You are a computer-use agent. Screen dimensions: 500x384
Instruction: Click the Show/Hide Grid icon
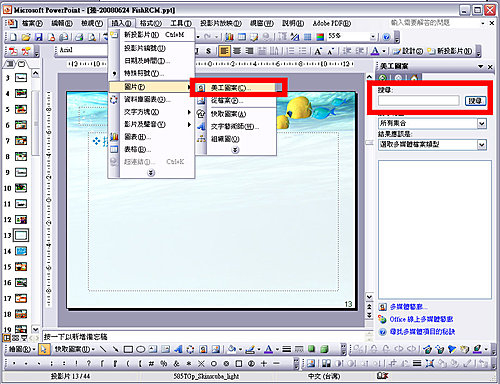[x=308, y=37]
